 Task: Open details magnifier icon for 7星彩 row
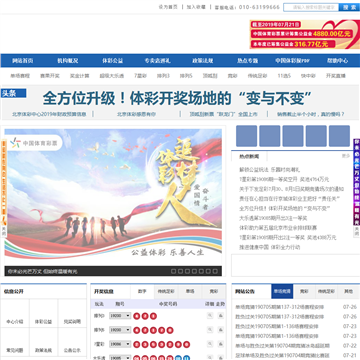click(x=210, y=344)
